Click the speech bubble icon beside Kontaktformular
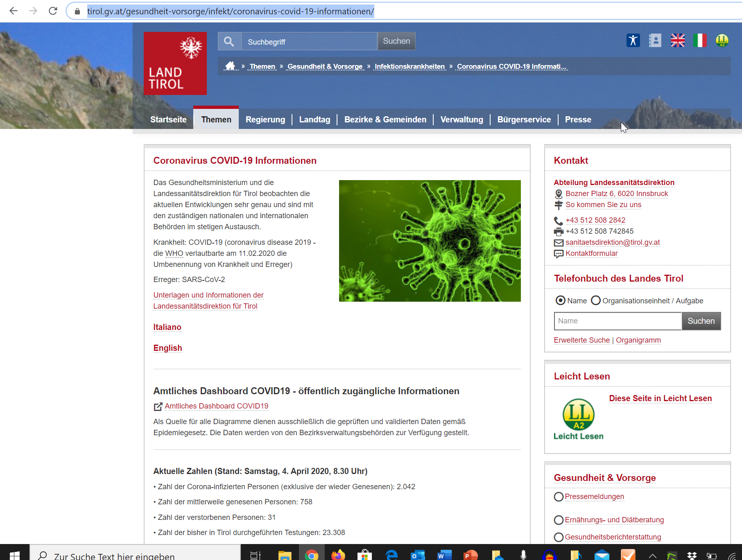 [559, 254]
